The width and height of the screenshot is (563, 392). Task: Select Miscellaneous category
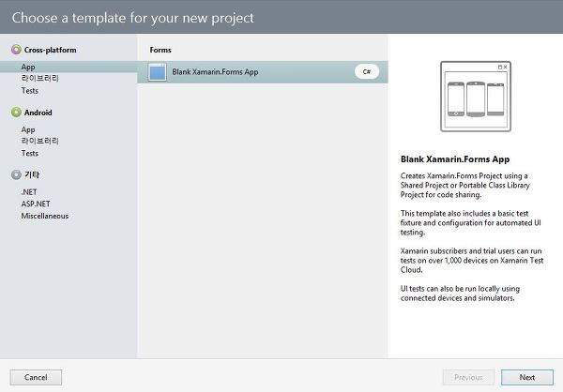(44, 216)
